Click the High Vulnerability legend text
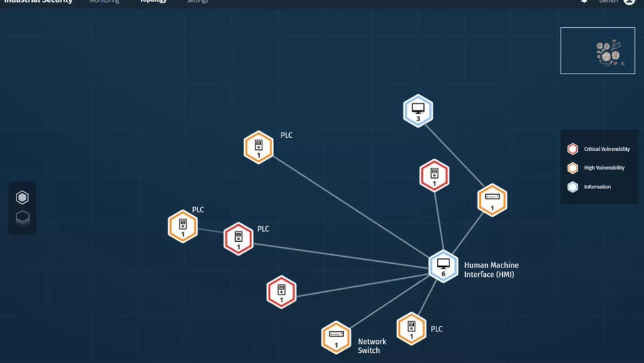 604,168
